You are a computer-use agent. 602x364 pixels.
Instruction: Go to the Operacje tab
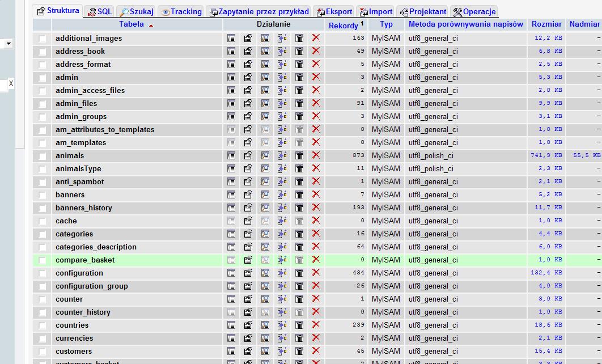pyautogui.click(x=474, y=11)
